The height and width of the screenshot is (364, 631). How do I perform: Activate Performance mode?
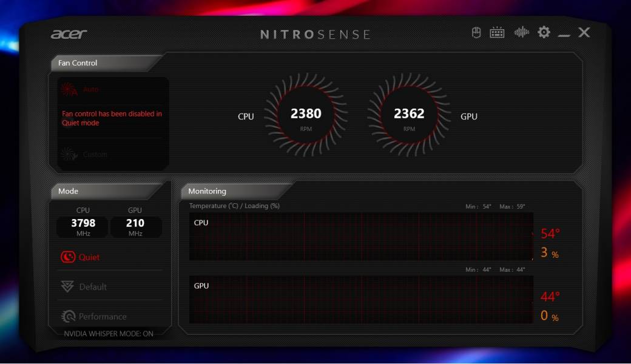point(93,317)
